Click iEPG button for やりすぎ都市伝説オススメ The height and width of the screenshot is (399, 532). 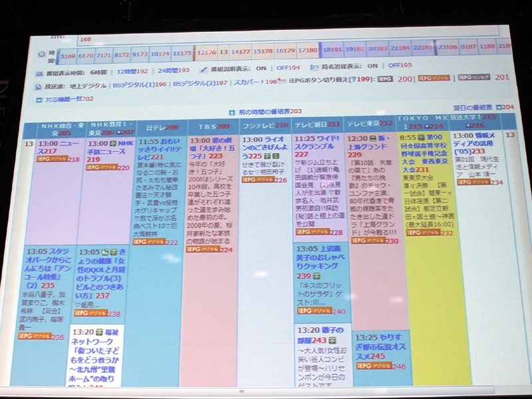click(x=374, y=366)
